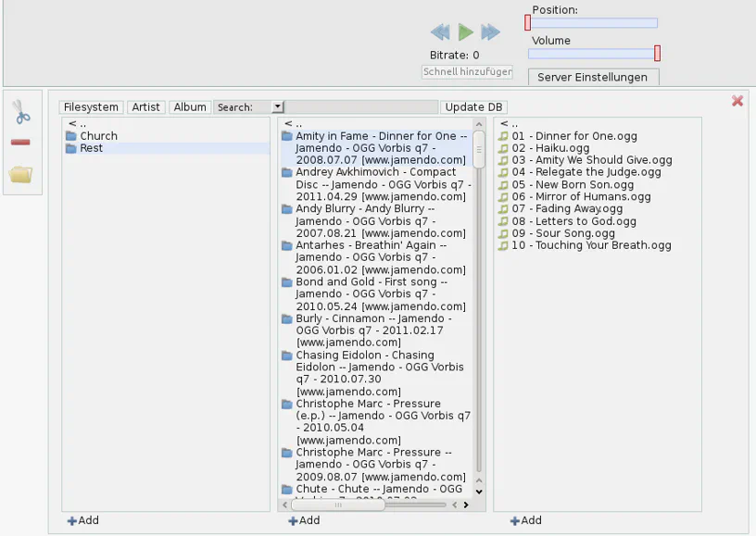Open Antarhes - Breathin' Again folder
The image size is (756, 536).
376,257
